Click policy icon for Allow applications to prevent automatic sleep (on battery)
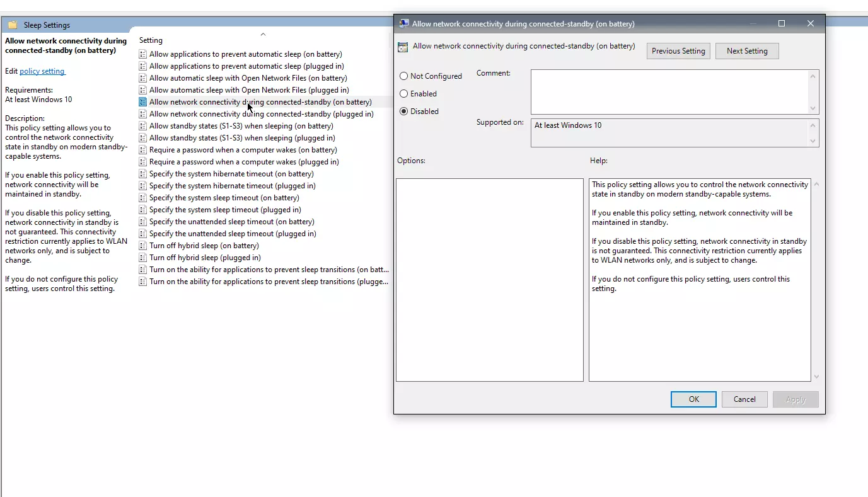 pos(143,54)
